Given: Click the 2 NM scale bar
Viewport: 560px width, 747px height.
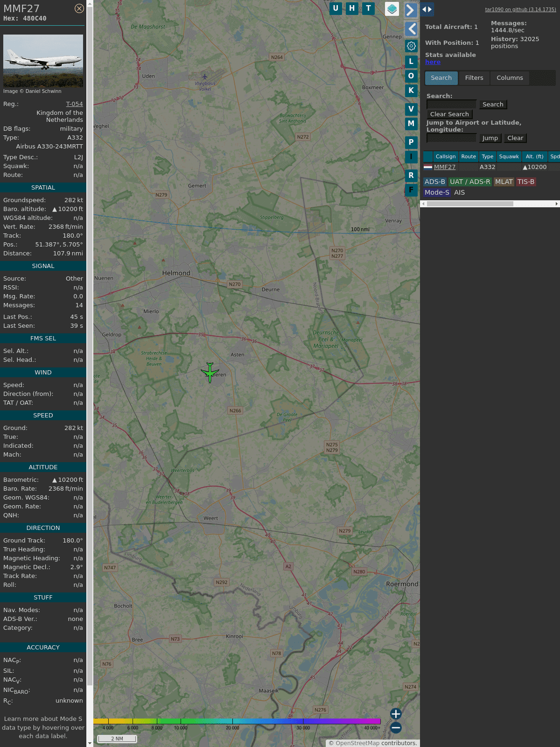Looking at the screenshot, I should point(117,739).
